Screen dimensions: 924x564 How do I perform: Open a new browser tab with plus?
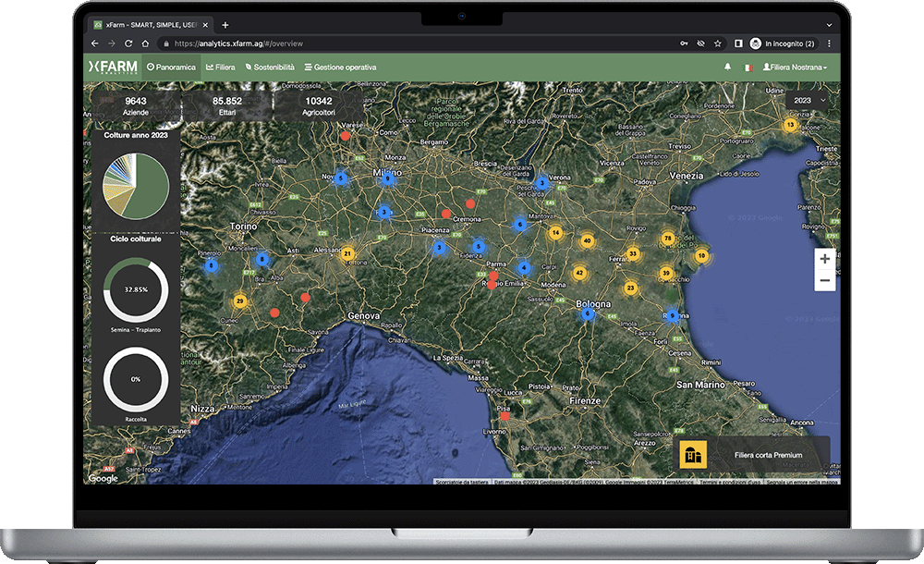click(225, 25)
